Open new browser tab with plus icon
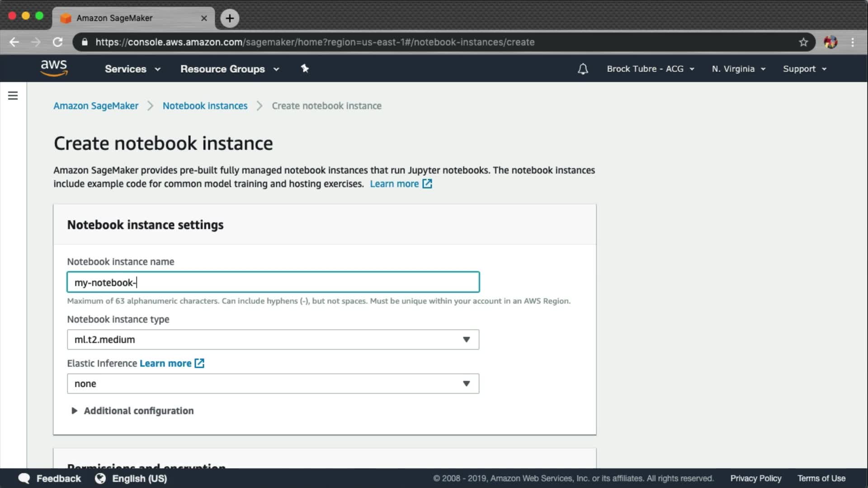The image size is (868, 488). 230,18
